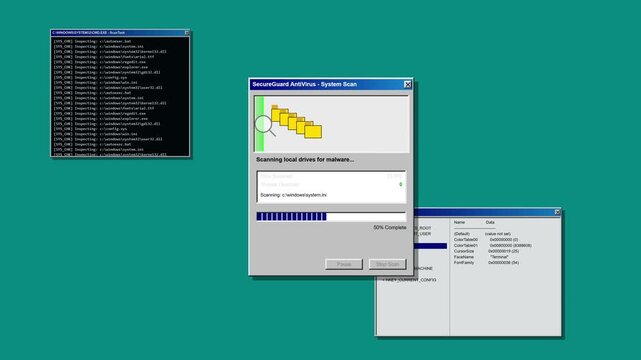
Task: Click the green threats detected count '0'
Action: 401,184
